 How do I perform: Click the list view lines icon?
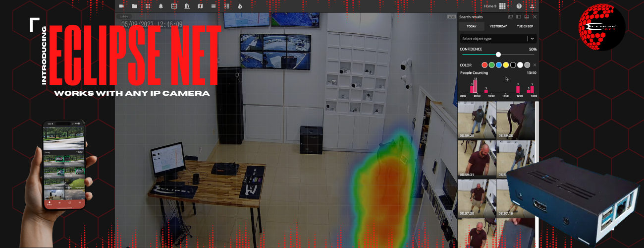point(214,6)
